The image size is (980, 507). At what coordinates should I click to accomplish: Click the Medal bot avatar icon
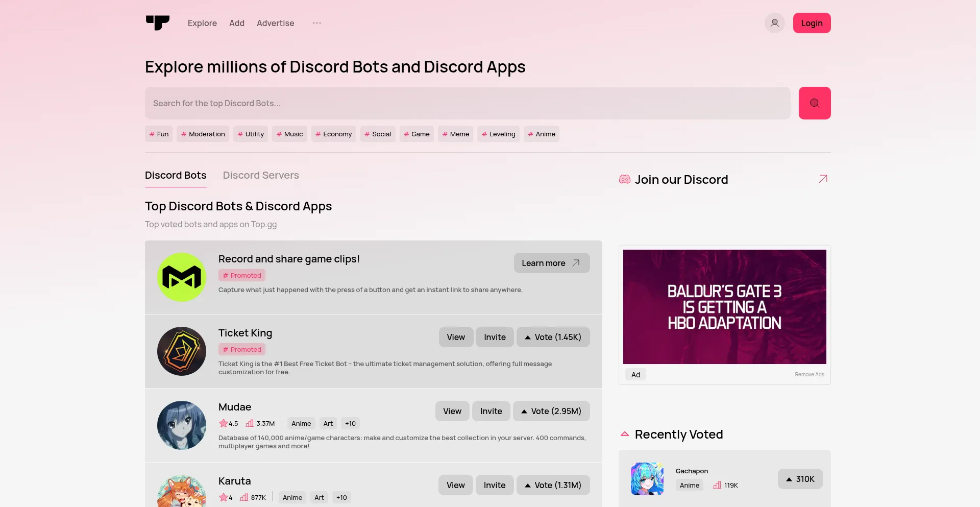tap(182, 277)
